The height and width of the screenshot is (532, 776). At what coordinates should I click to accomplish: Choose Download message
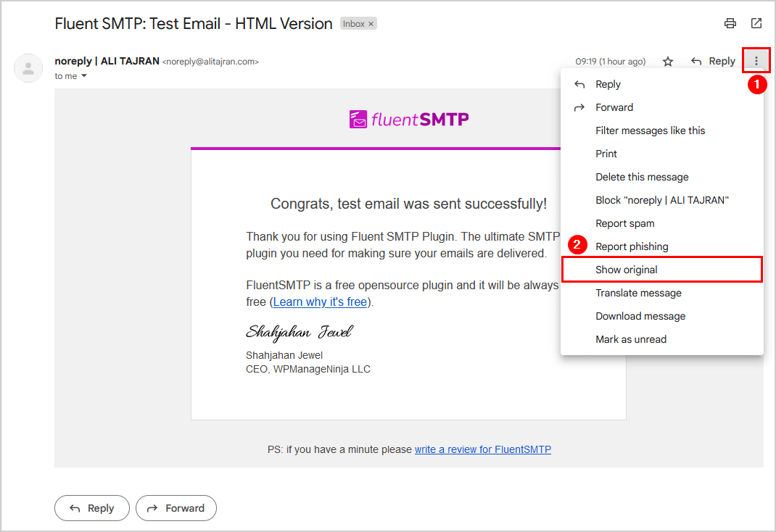pyautogui.click(x=661, y=316)
